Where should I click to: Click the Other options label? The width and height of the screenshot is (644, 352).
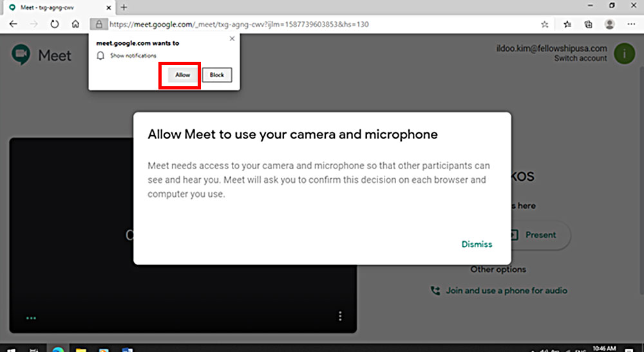click(x=498, y=270)
